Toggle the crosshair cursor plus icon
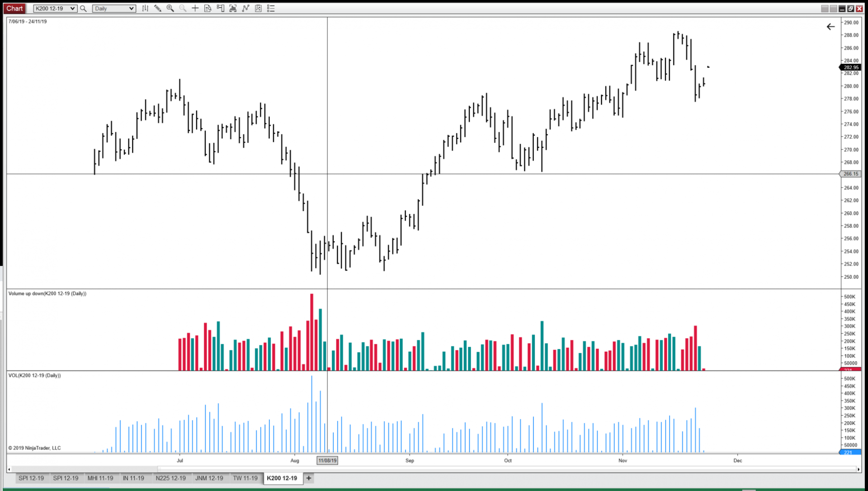The height and width of the screenshot is (491, 868). 195,8
